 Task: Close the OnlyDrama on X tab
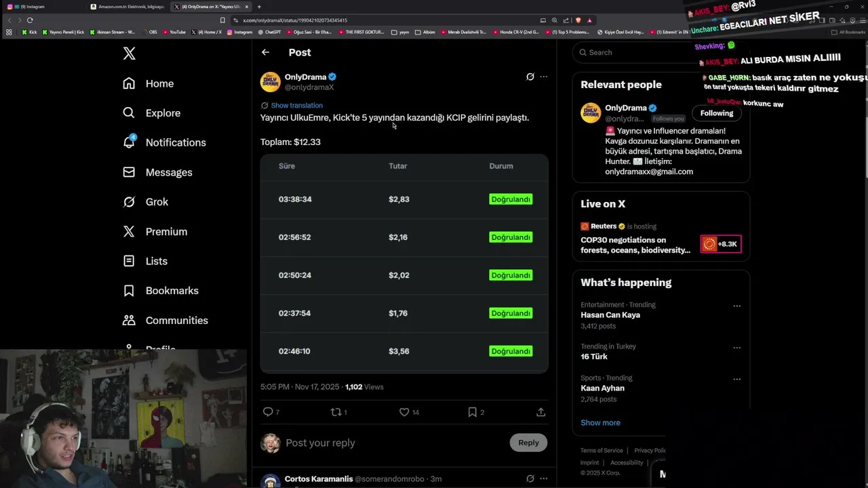[x=247, y=7]
